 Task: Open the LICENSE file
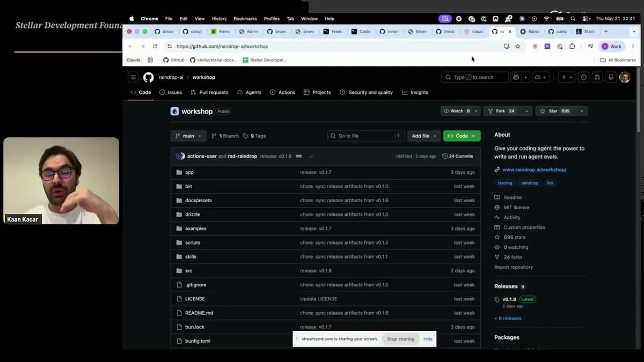(195, 299)
